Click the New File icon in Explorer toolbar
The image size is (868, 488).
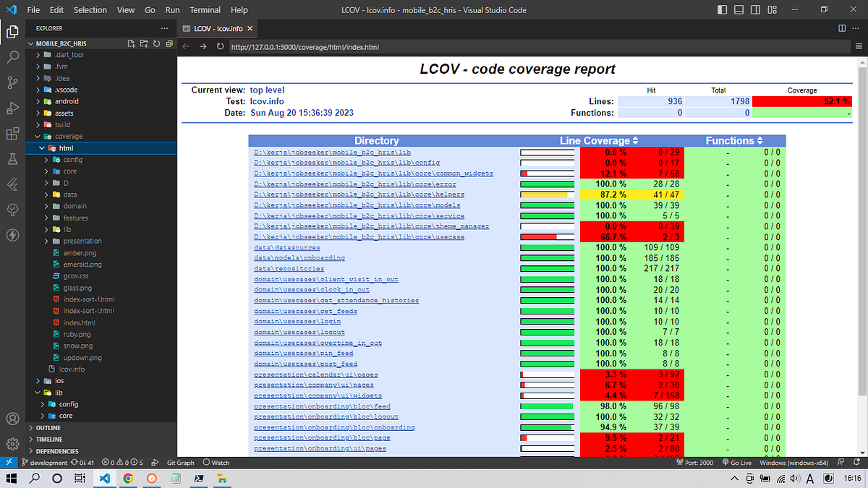[x=131, y=43]
